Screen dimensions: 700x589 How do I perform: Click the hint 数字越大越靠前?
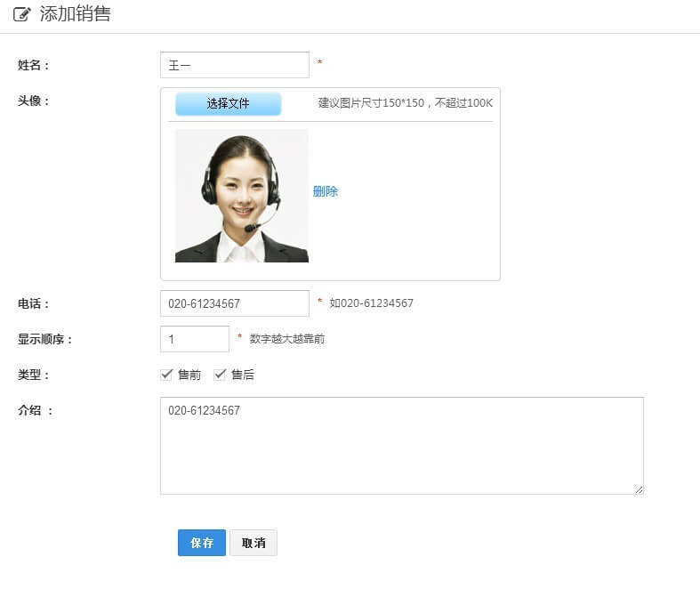287,339
